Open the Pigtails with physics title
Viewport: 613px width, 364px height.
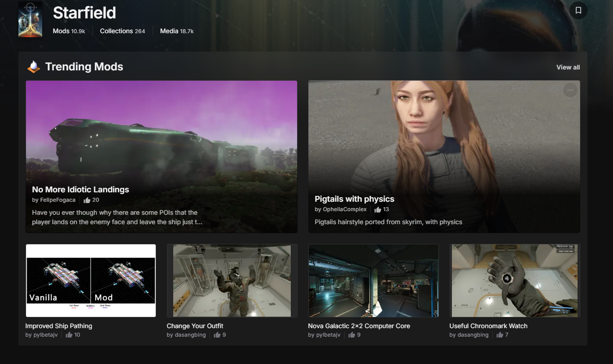[x=355, y=199]
